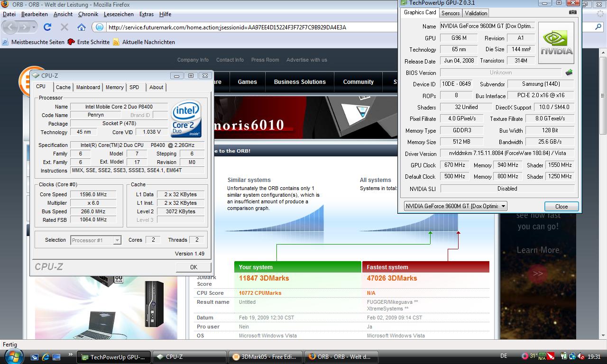Click the OK button in CPU-Z
The height and width of the screenshot is (364, 607).
[x=193, y=267]
